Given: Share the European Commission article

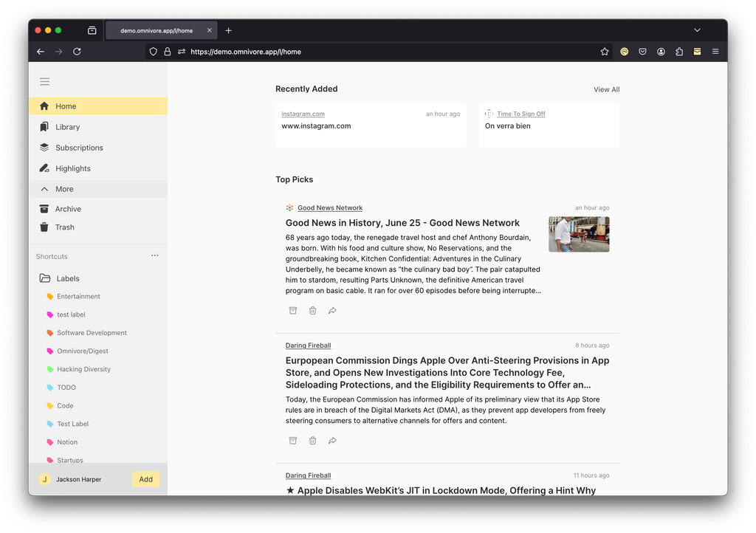Looking at the screenshot, I should tap(332, 441).
